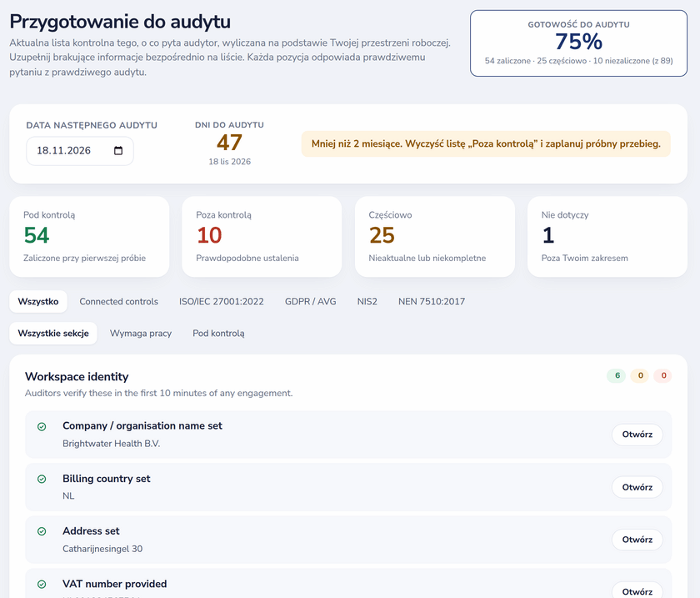This screenshot has width=700, height=598.
Task: Click the 'Mniej niż 2 miesiące' warning banner
Action: pos(486,144)
